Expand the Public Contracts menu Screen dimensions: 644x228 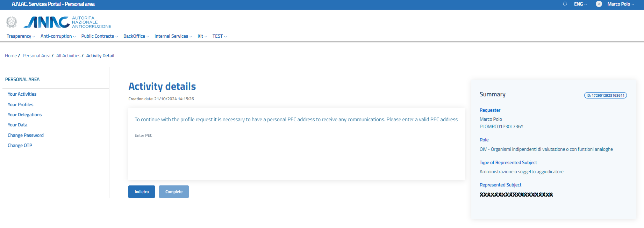[100, 36]
